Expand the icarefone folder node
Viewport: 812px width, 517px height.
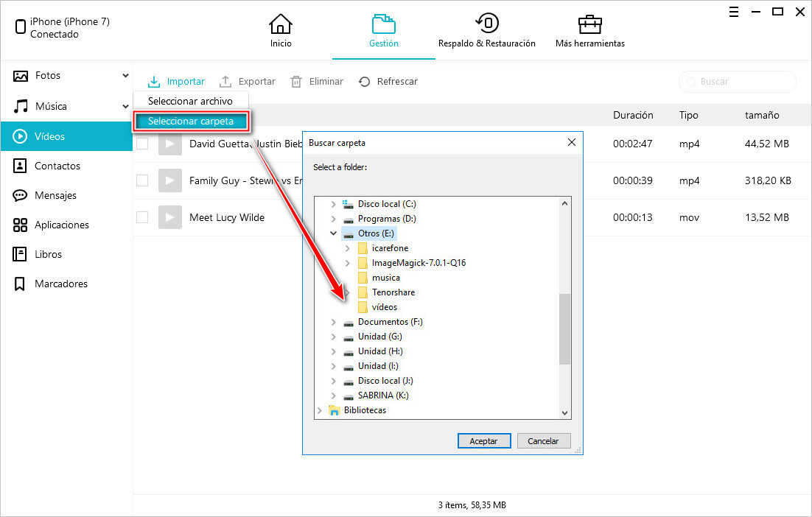pyautogui.click(x=348, y=248)
